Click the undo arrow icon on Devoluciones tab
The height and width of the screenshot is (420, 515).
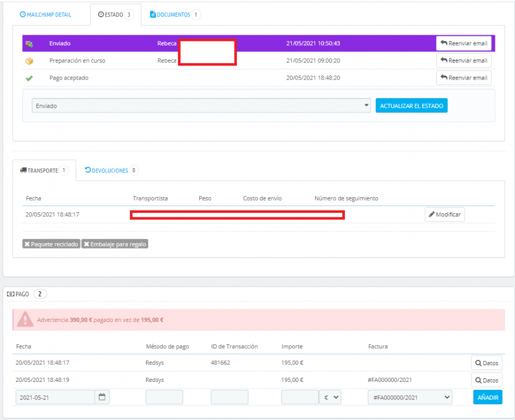88,170
